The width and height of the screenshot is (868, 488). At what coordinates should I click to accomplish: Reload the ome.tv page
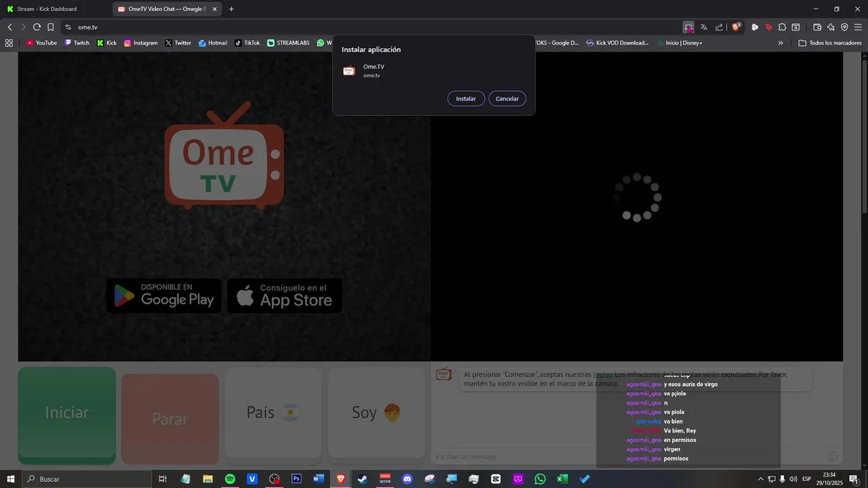(37, 27)
